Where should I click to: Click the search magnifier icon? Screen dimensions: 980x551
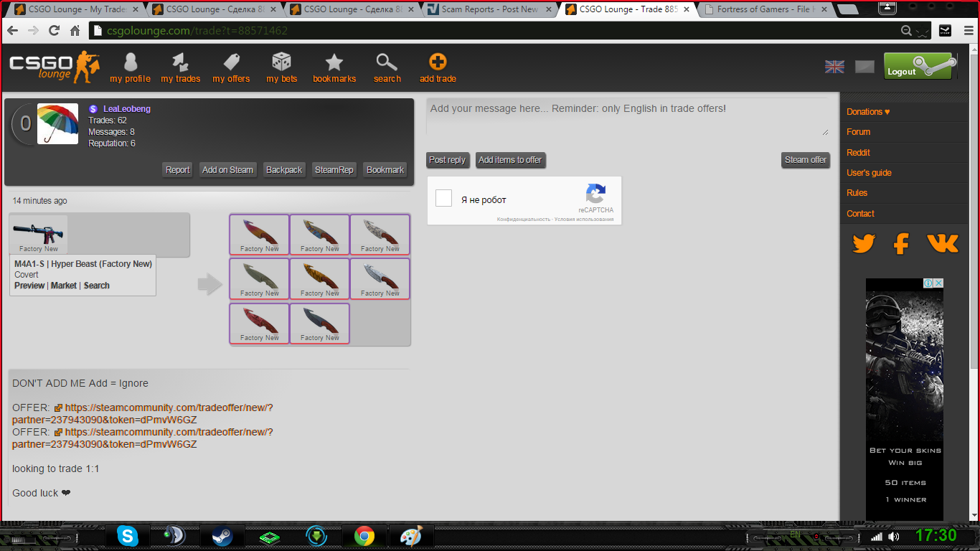(387, 62)
